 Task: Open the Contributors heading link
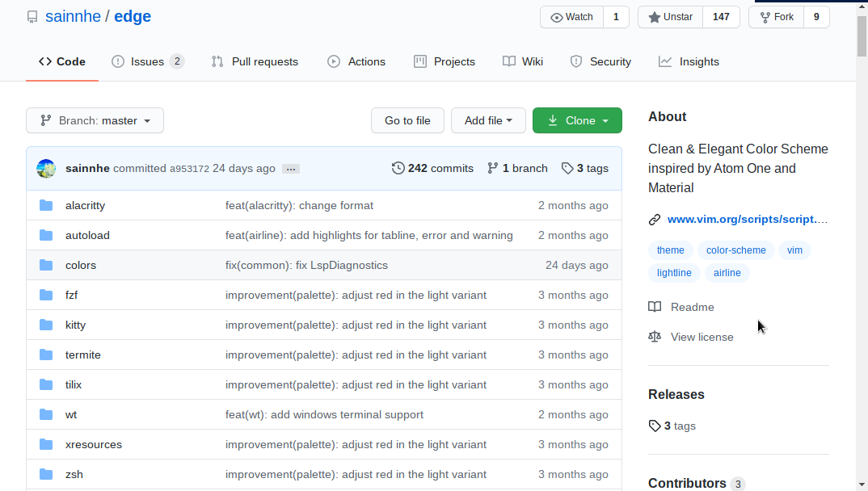coord(687,483)
